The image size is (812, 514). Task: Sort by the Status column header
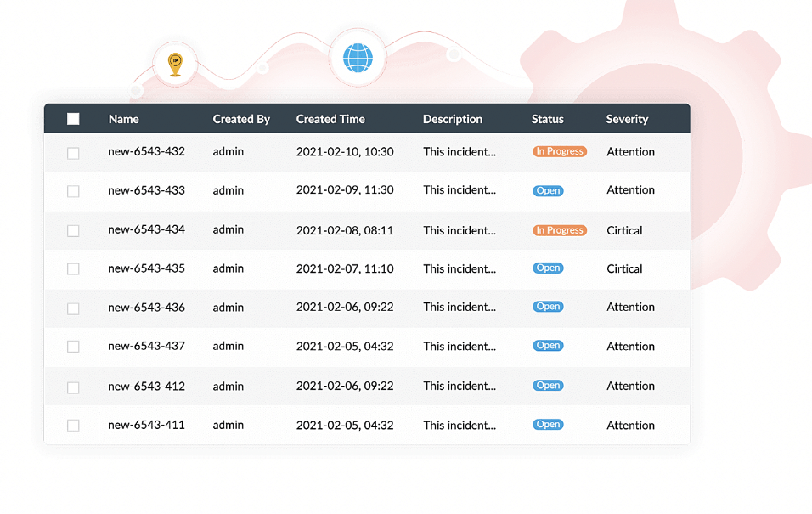[547, 119]
